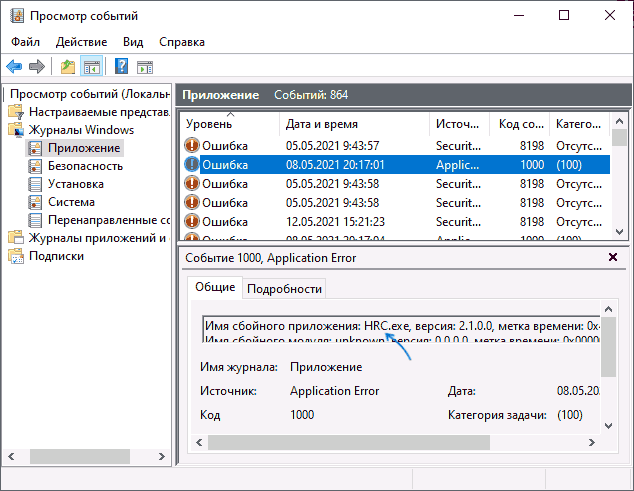Viewport: 634px width, 491px height.
Task: Switch to the Подробности tab
Action: (284, 288)
